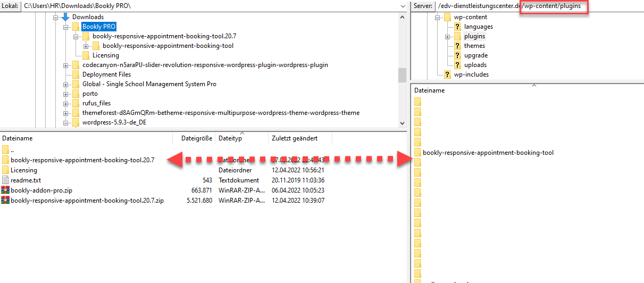Click the question-mark folder icon for themes
This screenshot has height=283, width=644.
click(x=457, y=46)
